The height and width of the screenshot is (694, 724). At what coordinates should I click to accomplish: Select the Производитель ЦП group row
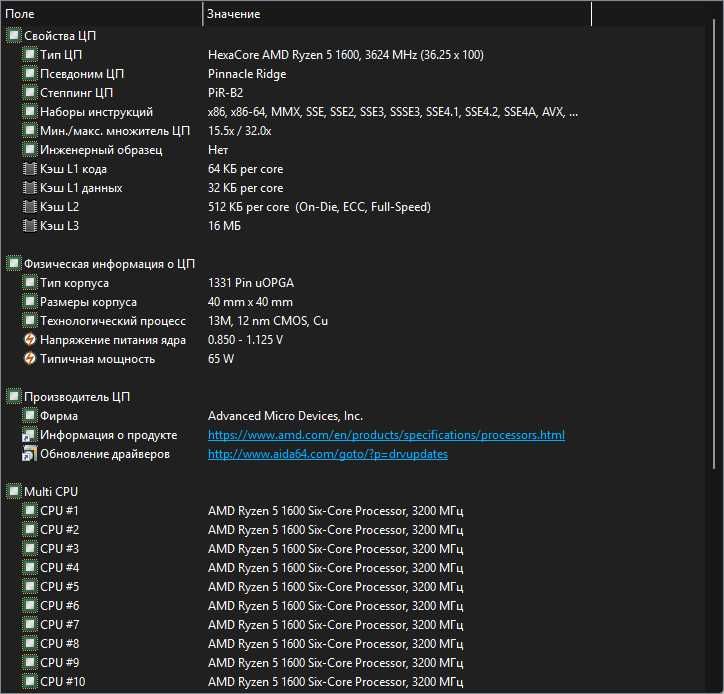77,397
